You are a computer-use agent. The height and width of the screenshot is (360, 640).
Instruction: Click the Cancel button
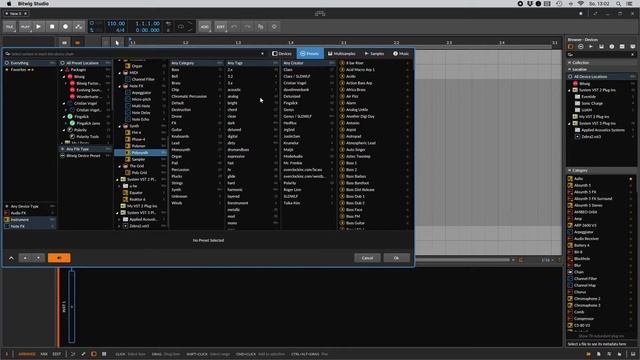coord(367,258)
